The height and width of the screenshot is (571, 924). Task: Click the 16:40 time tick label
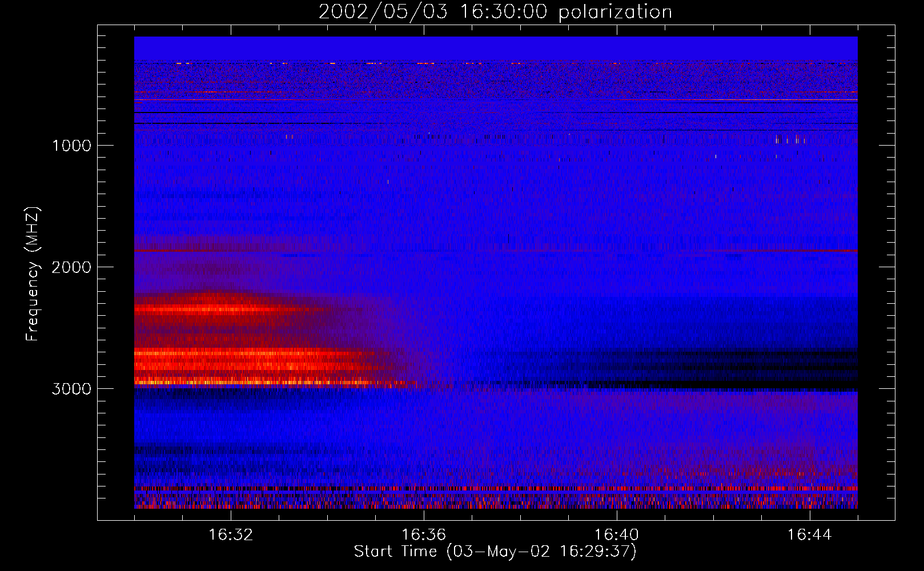coord(617,535)
